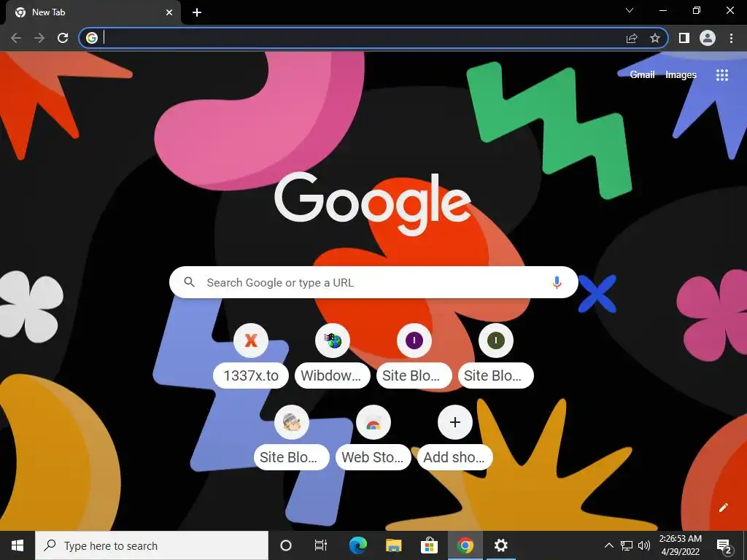The image size is (747, 560).
Task: Open the purple Site Blo... shortcut
Action: click(414, 356)
